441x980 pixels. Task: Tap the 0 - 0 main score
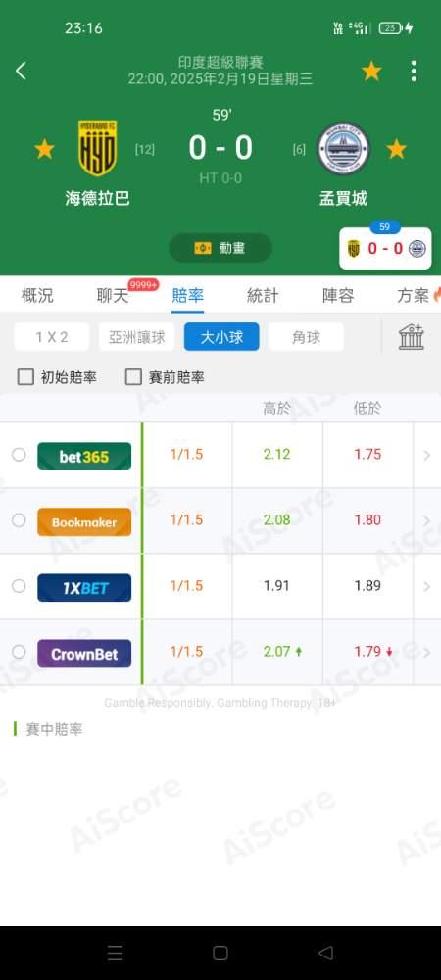[220, 148]
